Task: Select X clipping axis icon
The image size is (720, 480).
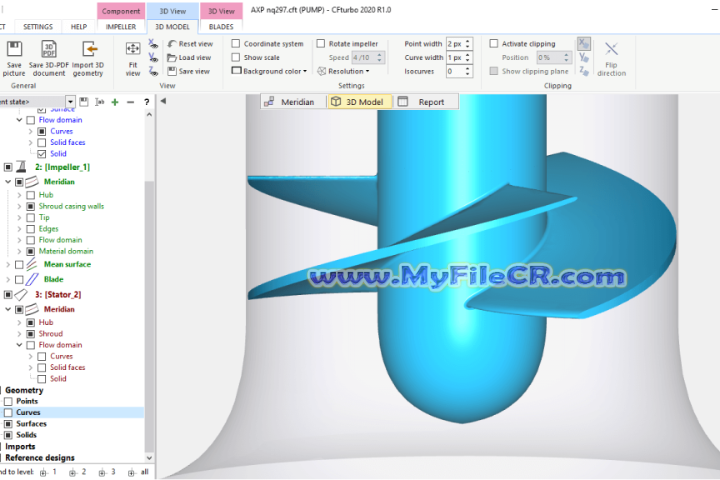Action: (x=584, y=44)
